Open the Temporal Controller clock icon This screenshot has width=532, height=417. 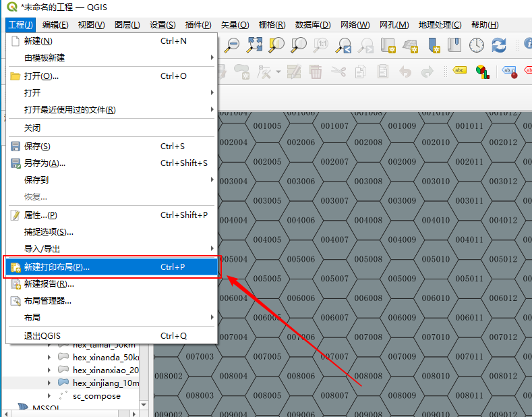pyautogui.click(x=477, y=45)
